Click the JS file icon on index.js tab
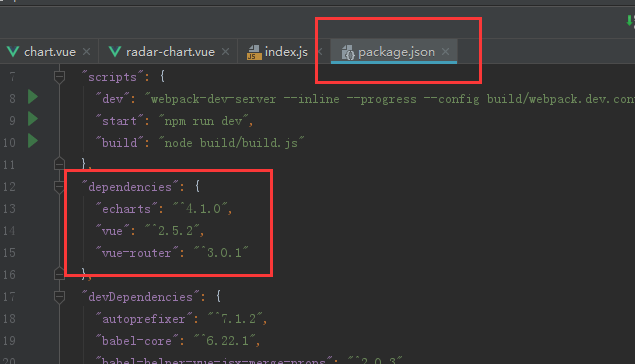The image size is (635, 364). [x=254, y=52]
